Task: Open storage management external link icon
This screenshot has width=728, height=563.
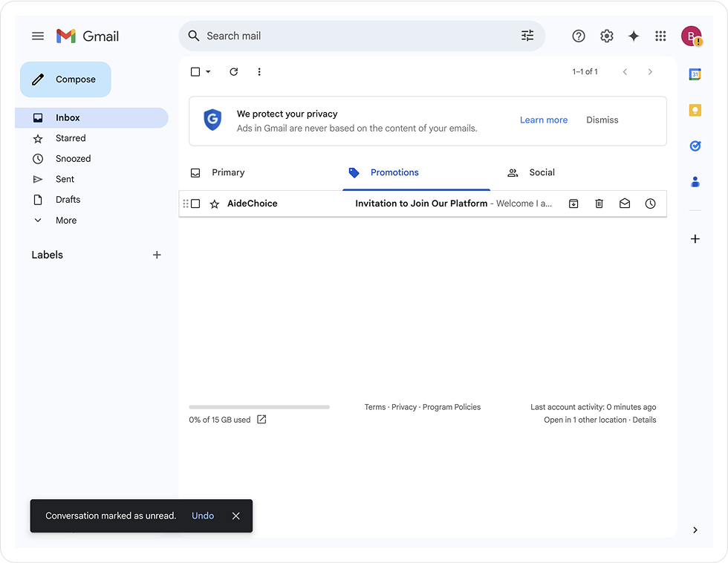Action: [x=261, y=420]
